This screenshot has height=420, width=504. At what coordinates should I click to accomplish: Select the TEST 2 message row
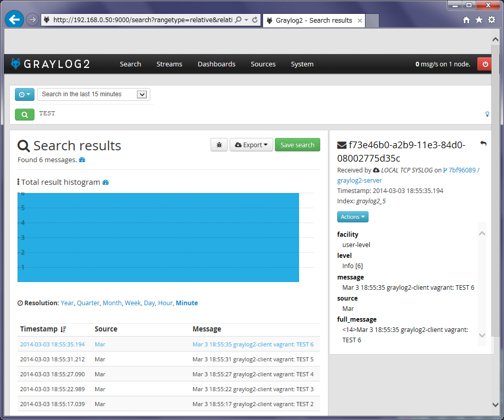point(169,404)
